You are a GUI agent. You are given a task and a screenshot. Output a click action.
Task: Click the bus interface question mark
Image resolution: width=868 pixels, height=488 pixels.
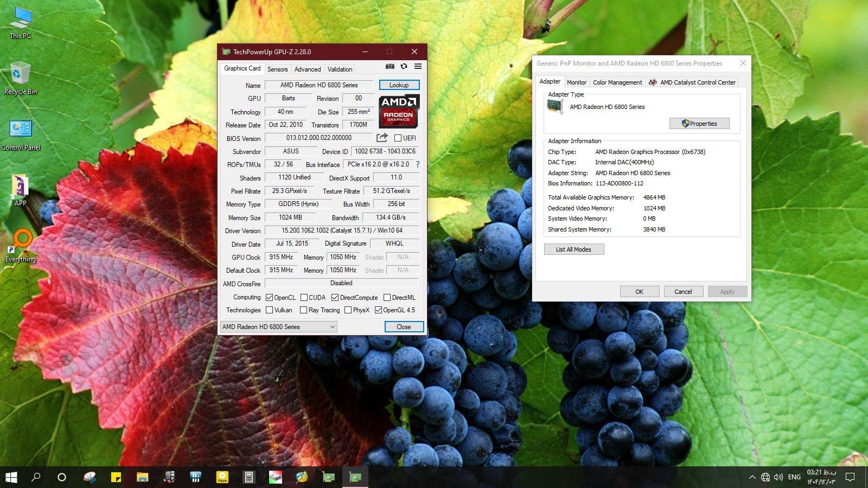click(417, 164)
